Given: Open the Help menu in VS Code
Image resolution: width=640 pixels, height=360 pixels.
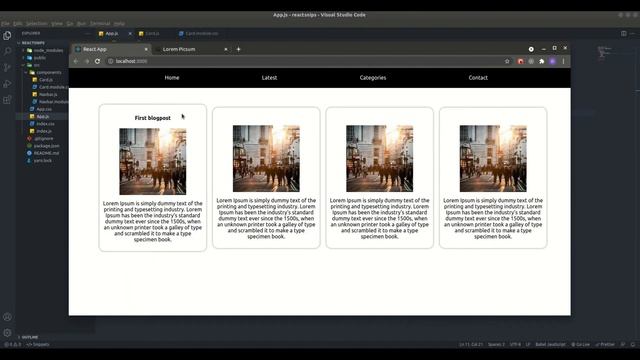Looking at the screenshot, I should pos(119,24).
